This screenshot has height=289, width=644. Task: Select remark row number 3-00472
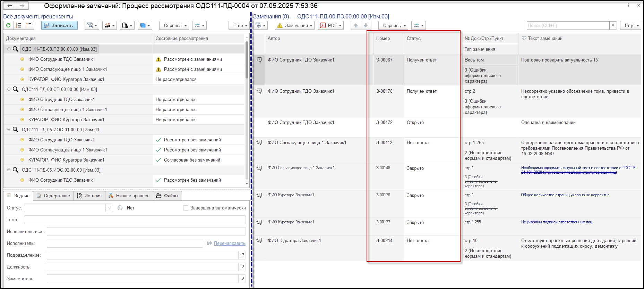(384, 123)
